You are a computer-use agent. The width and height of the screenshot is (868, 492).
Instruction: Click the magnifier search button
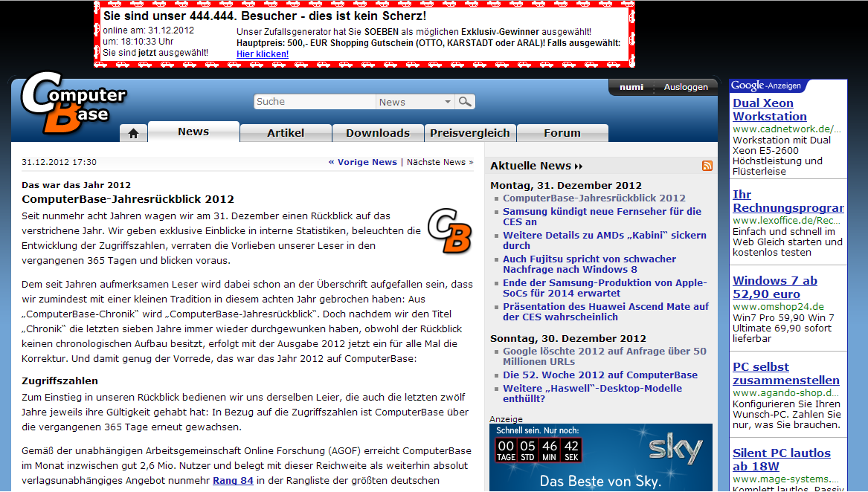coord(465,102)
